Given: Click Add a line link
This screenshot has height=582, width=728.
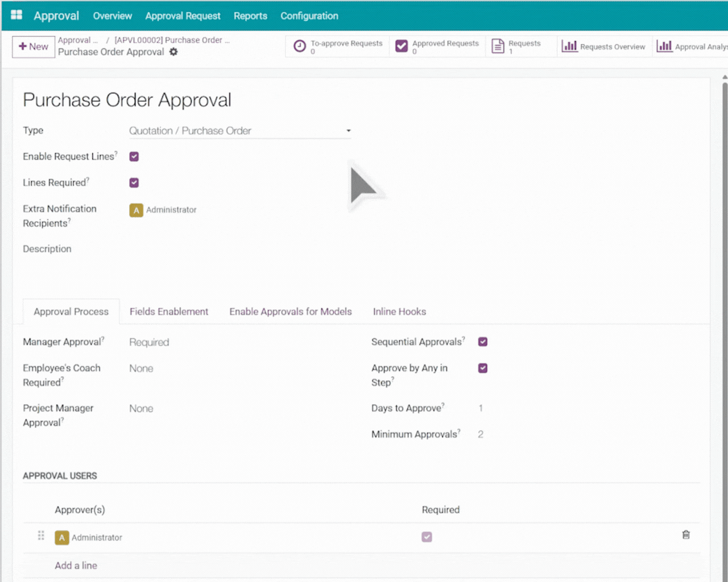Looking at the screenshot, I should (76, 566).
